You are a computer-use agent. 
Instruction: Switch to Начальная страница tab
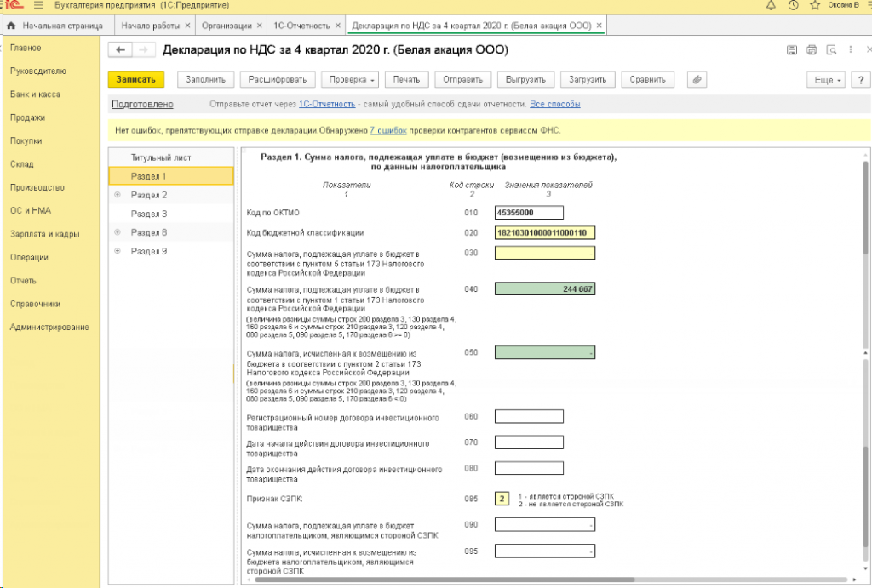click(62, 26)
